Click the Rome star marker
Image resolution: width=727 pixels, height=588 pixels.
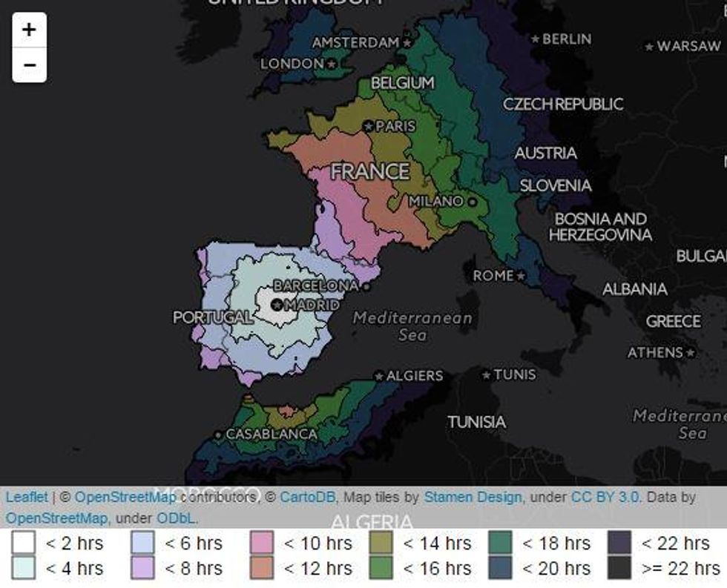(521, 276)
